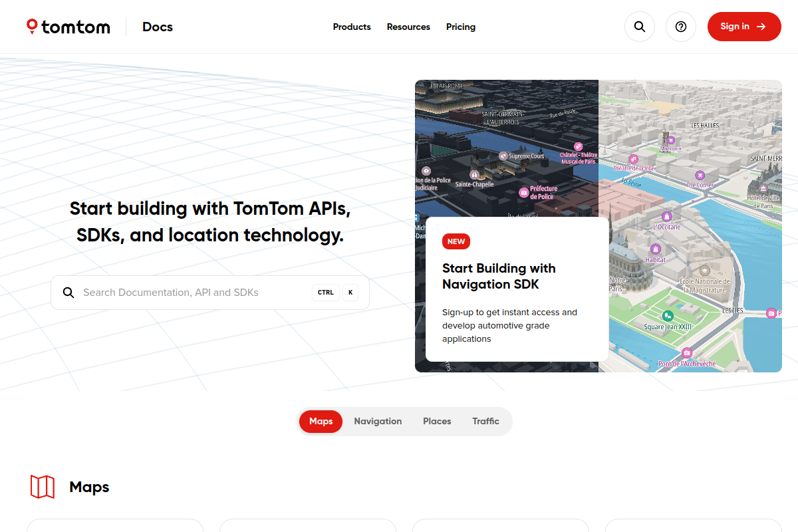Click the Supreme Court map marker
This screenshot has width=798, height=532.
pyautogui.click(x=503, y=156)
